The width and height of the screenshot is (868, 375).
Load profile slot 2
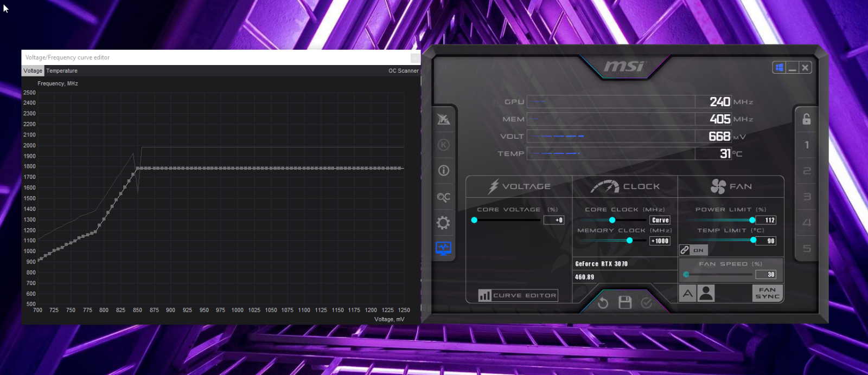pos(807,171)
